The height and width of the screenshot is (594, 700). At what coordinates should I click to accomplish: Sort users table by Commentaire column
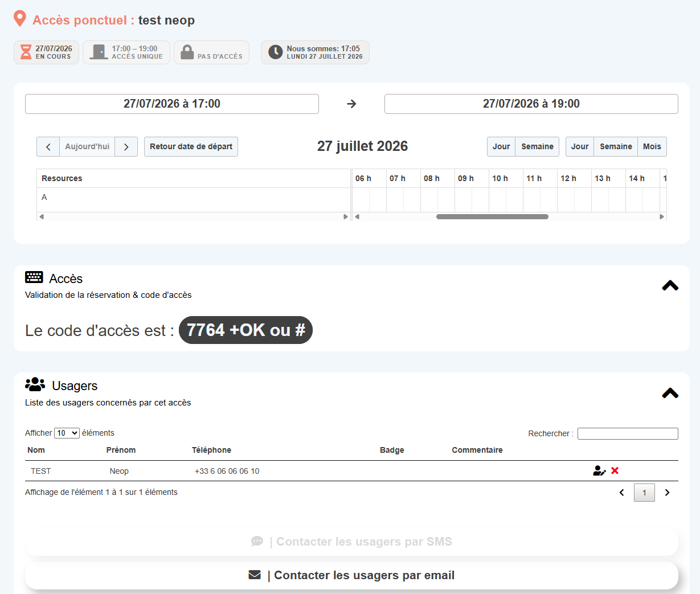tap(477, 450)
